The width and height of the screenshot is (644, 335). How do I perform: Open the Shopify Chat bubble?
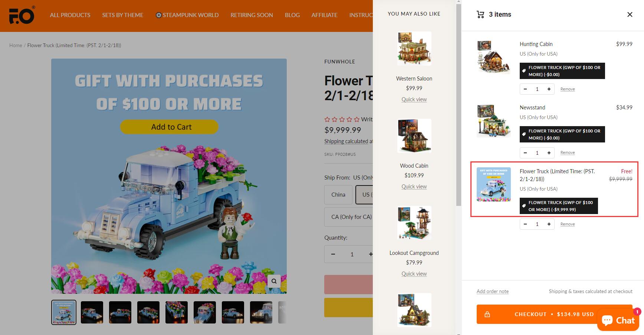618,319
